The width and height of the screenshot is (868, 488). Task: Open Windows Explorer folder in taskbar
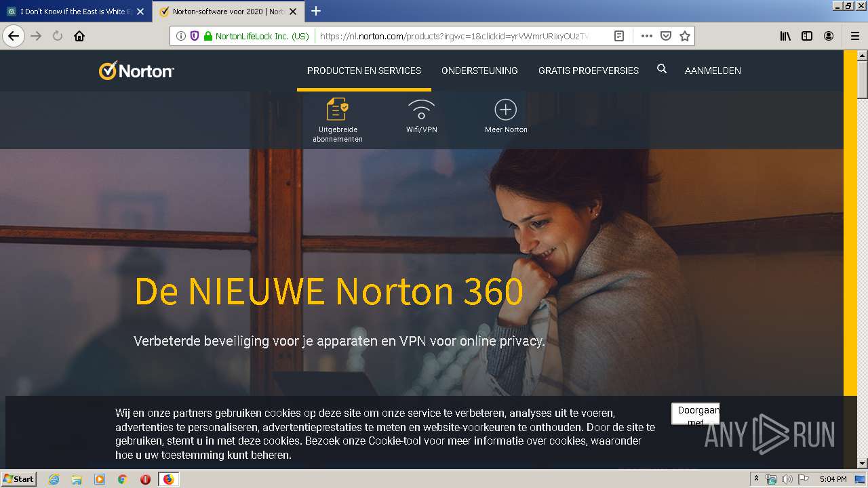(77, 479)
